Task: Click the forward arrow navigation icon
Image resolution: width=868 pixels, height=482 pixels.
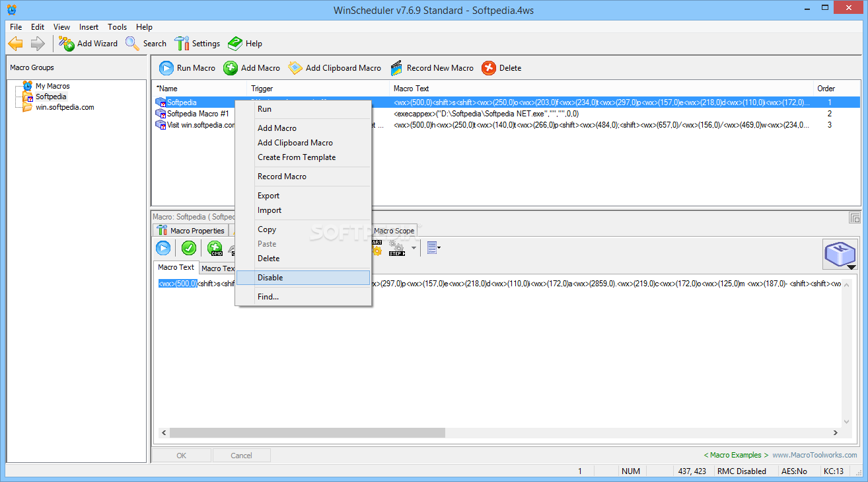Action: (x=38, y=44)
